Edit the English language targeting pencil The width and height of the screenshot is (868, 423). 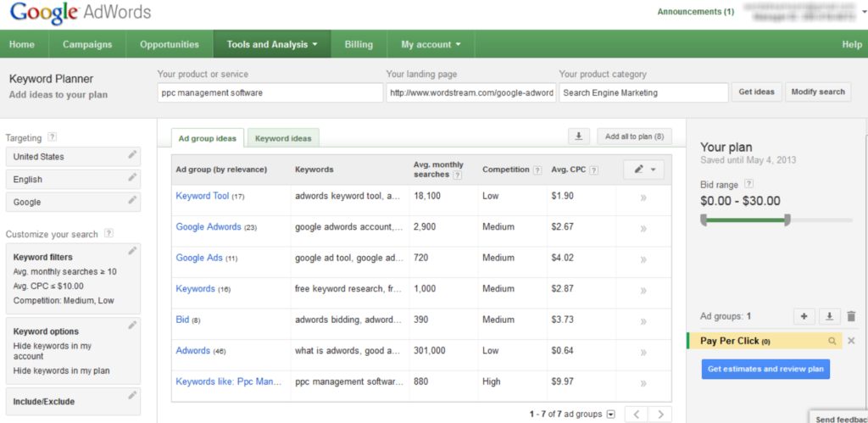(x=132, y=178)
